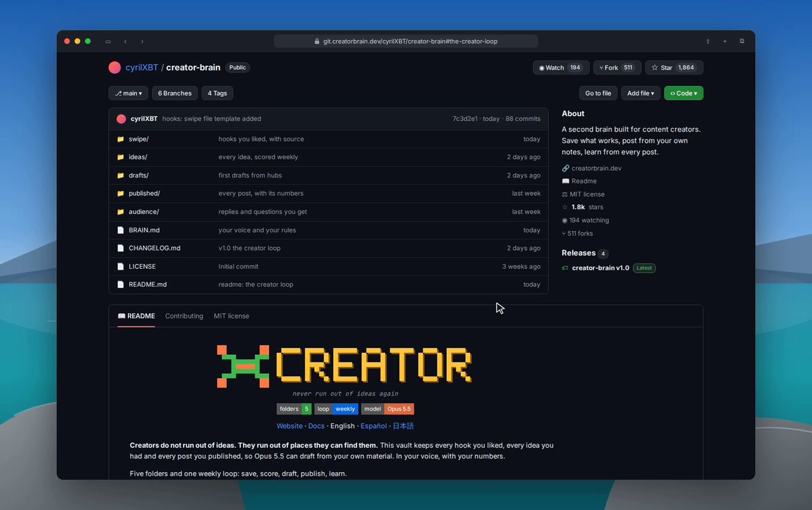Open the 7c3d2e1 commit hash
Image resolution: width=812 pixels, height=510 pixels.
point(465,119)
